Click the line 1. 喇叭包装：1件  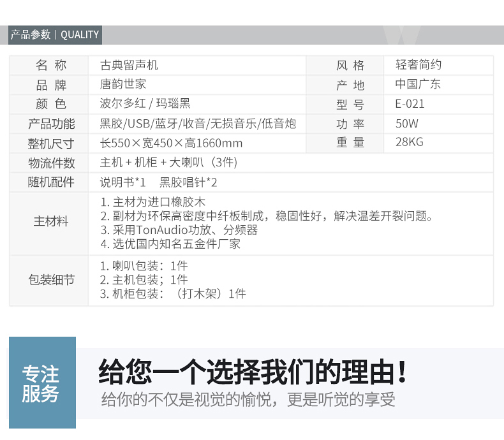coord(144,266)
